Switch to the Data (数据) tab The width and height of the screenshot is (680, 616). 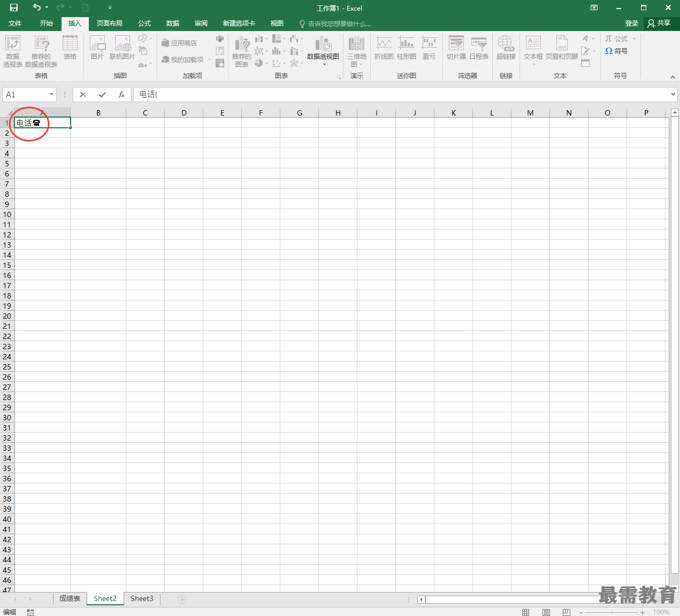[x=173, y=24]
